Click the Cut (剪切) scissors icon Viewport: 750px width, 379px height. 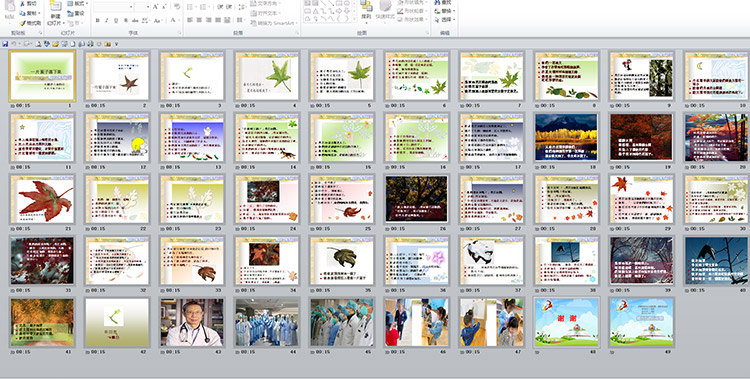coord(22,3)
